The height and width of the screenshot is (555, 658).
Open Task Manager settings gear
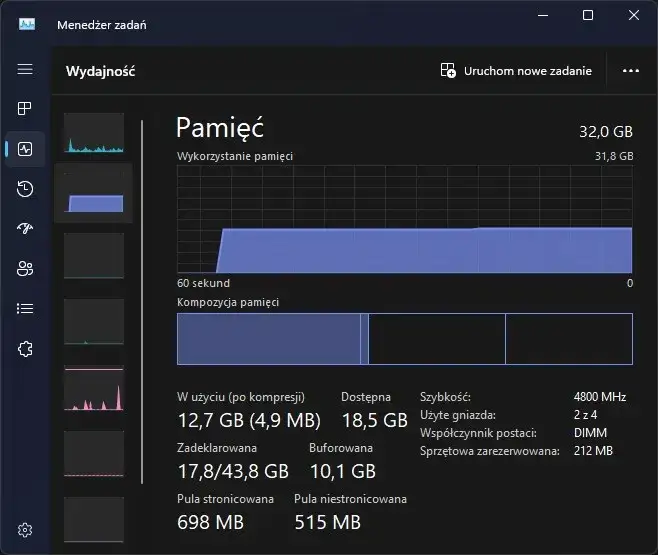[x=25, y=530]
